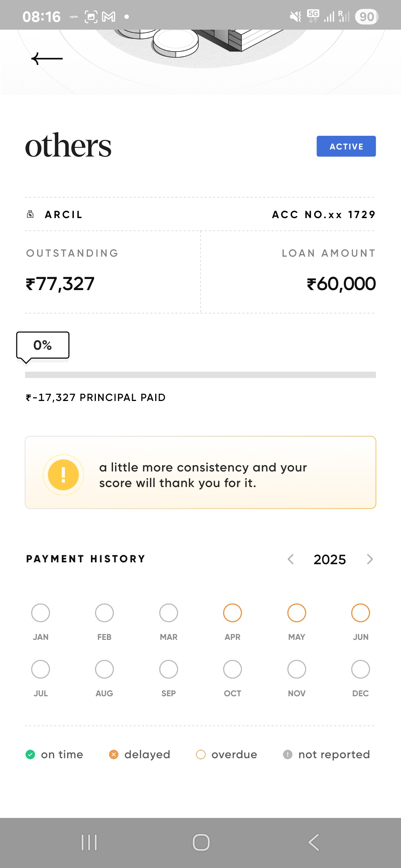The height and width of the screenshot is (868, 401).
Task: Tap the blue ACTIVE status badge
Action: 346,146
